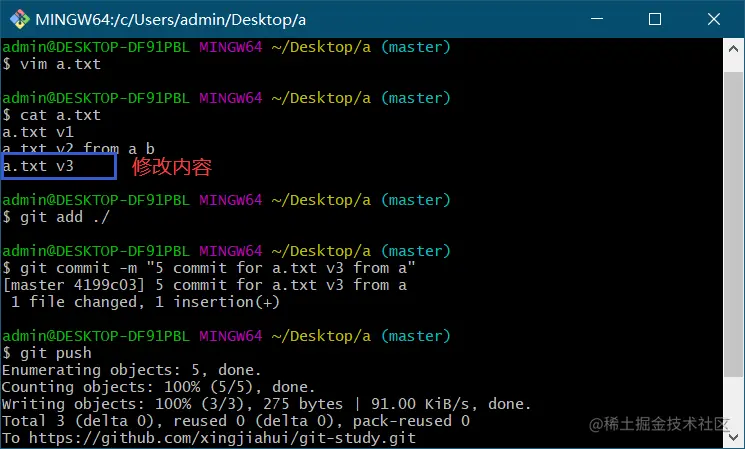Viewport: 745px width, 449px height.
Task: Click '1 file changed, 1 insertion(+)' line
Action: (x=145, y=302)
